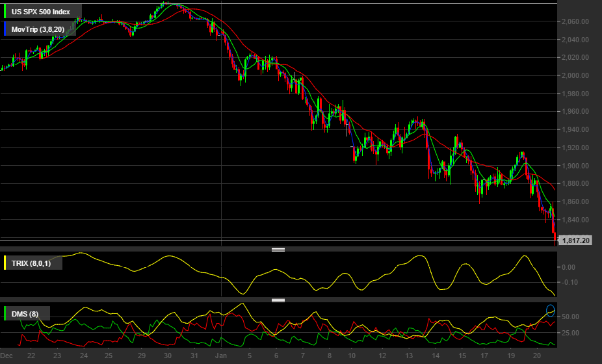
Task: Click the Jan label on the date axis
Action: point(221,356)
